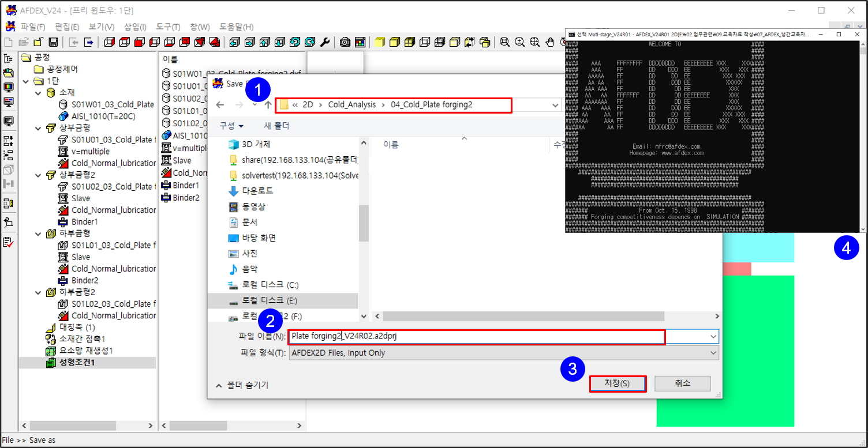This screenshot has width=868, height=448.
Task: Open the 편집(E) menu
Action: coord(67,27)
